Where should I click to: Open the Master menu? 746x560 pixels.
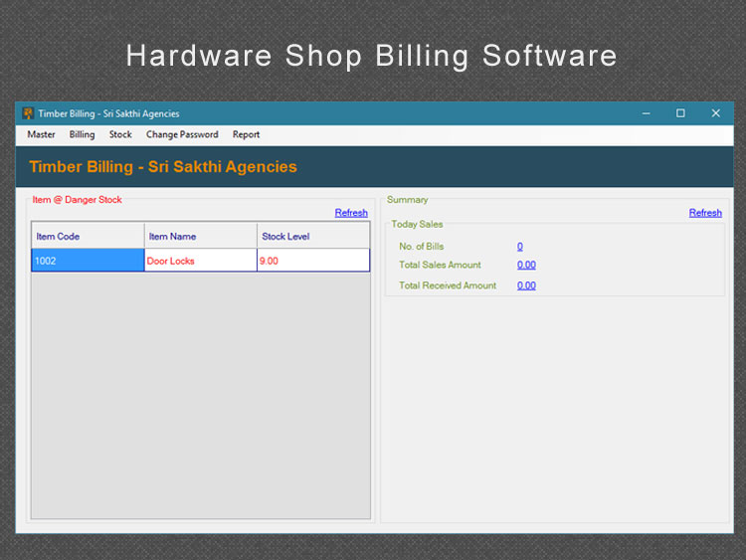tap(41, 134)
